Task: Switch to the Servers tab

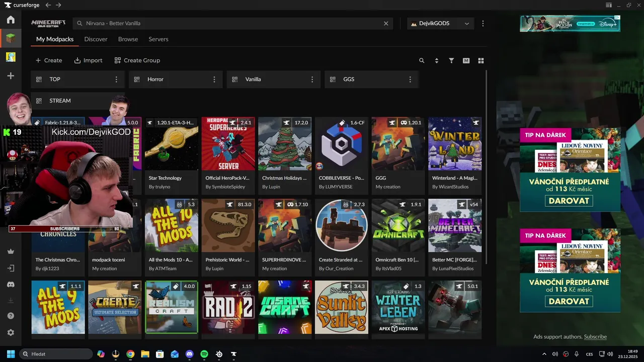Action: coord(158,39)
